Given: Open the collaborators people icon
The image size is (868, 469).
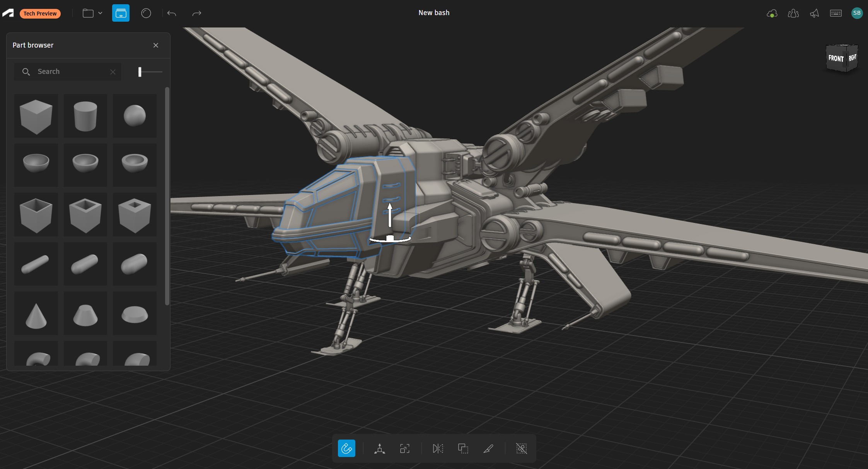Looking at the screenshot, I should (793, 14).
